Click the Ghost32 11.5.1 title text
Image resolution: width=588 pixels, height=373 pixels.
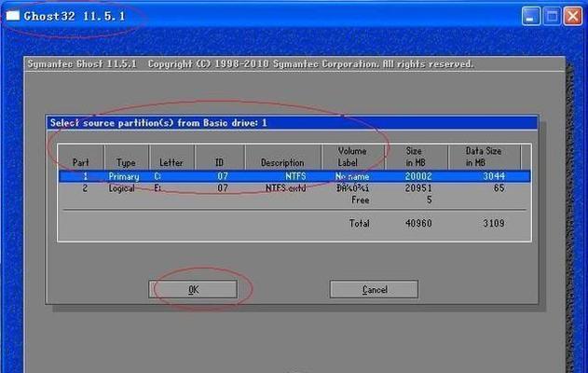tap(75, 16)
